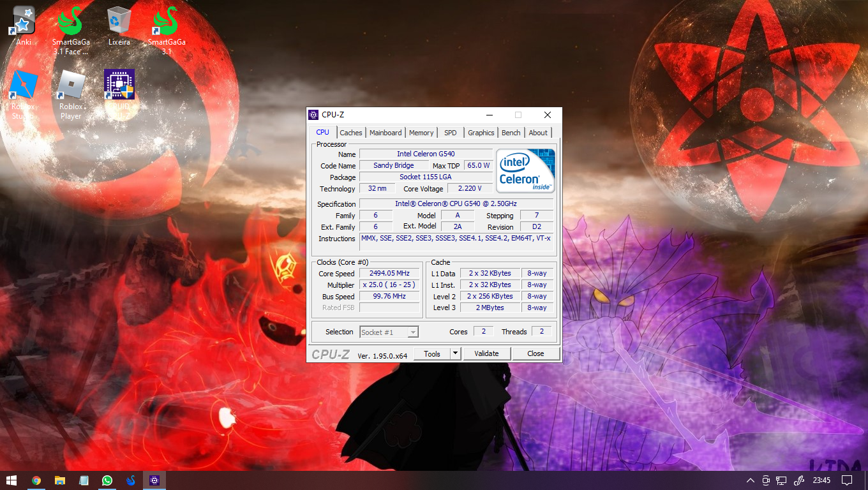868x490 pixels.
Task: Launch Roblox Player desktop shortcut
Action: [71, 95]
